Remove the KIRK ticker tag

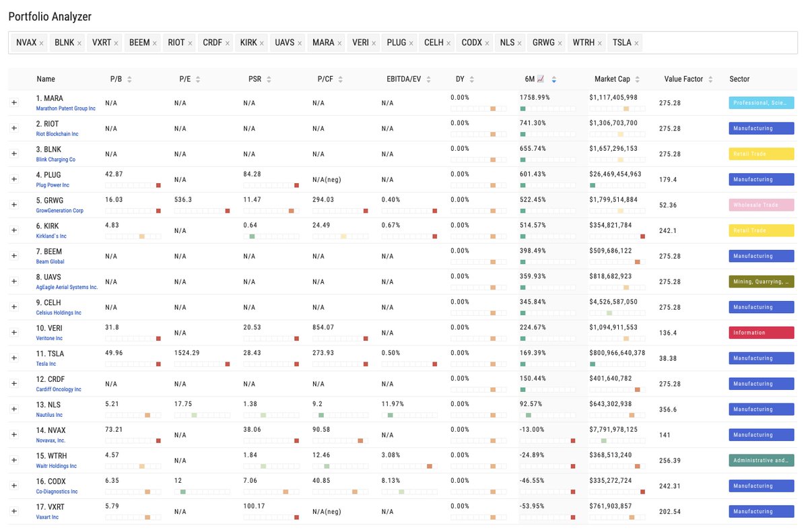262,43
